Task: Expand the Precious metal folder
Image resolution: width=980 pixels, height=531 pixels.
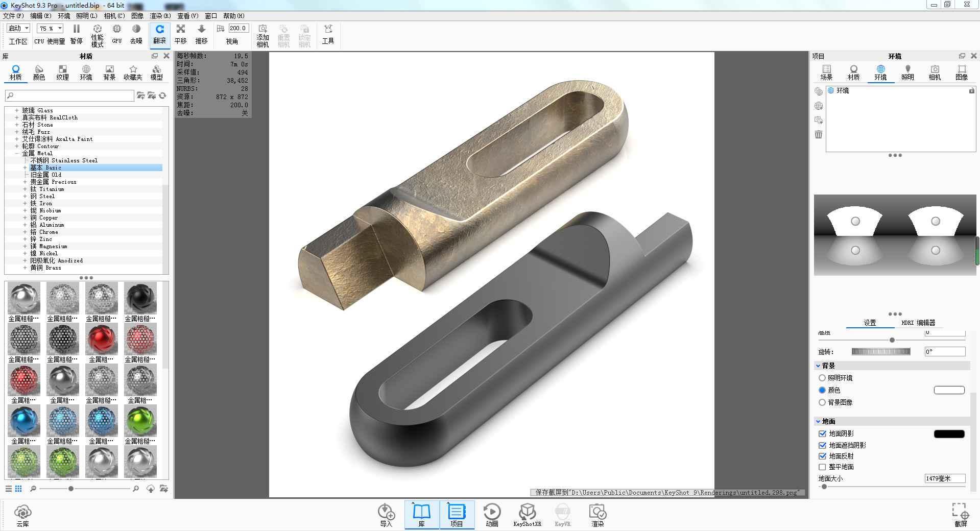Action: click(25, 182)
